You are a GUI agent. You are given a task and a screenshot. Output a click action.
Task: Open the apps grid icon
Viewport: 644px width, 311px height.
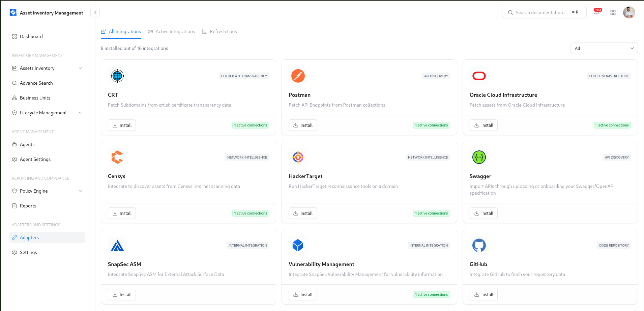(613, 12)
